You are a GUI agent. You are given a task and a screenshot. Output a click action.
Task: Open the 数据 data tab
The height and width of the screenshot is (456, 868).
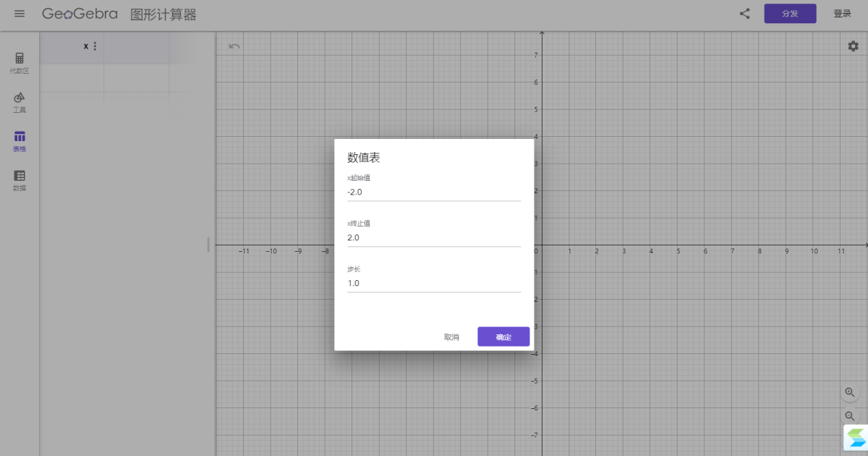tap(20, 180)
